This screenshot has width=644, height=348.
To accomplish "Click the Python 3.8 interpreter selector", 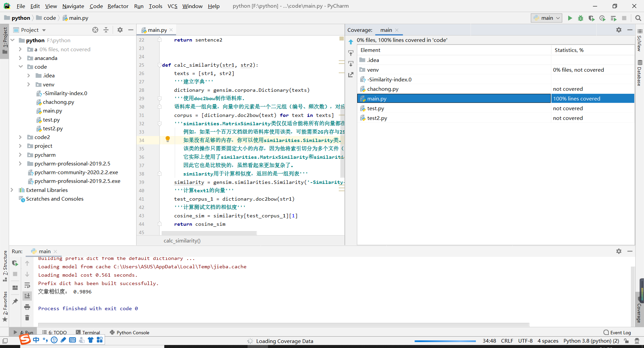I will 591,341.
